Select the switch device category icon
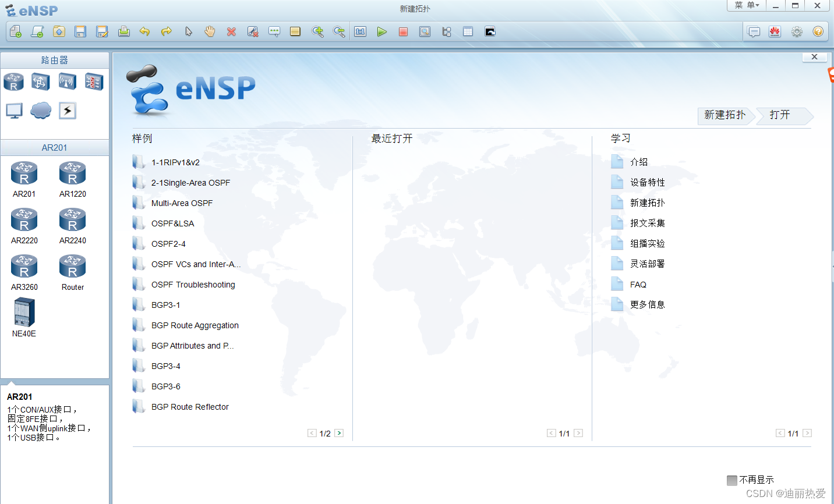Viewport: 834px width, 504px height. click(x=40, y=81)
